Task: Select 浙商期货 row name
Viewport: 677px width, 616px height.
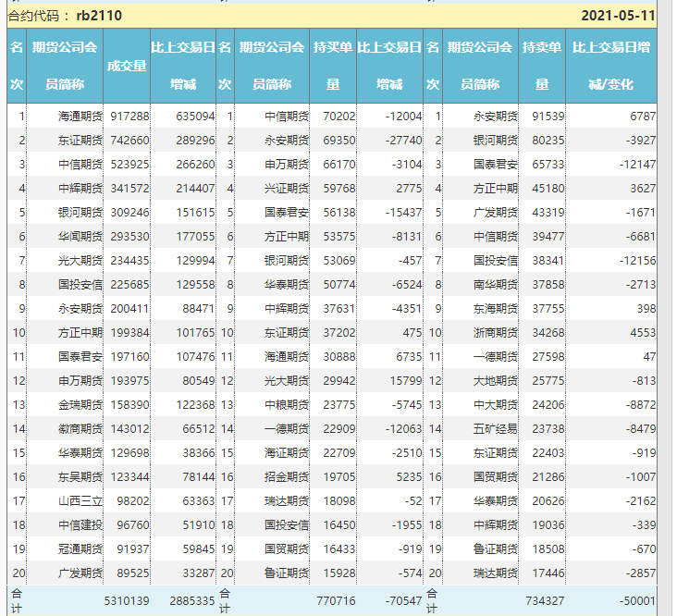Action: point(495,333)
